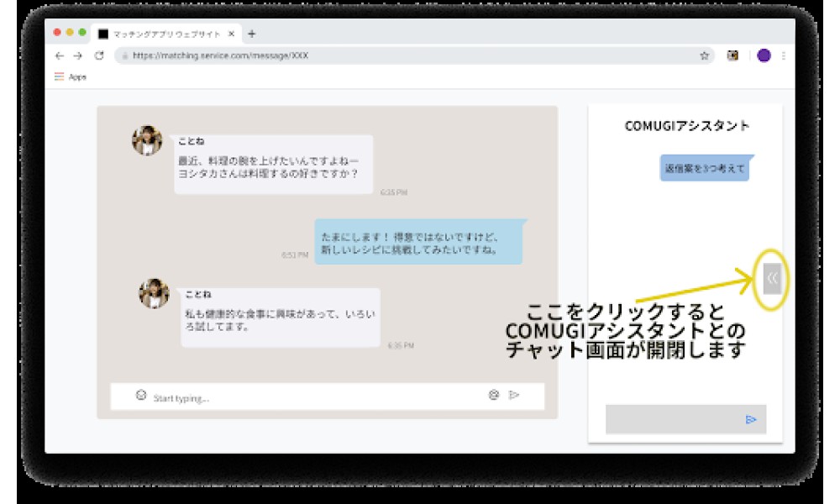Select the マッチングアプリ ウェブサイト tab

point(166,34)
